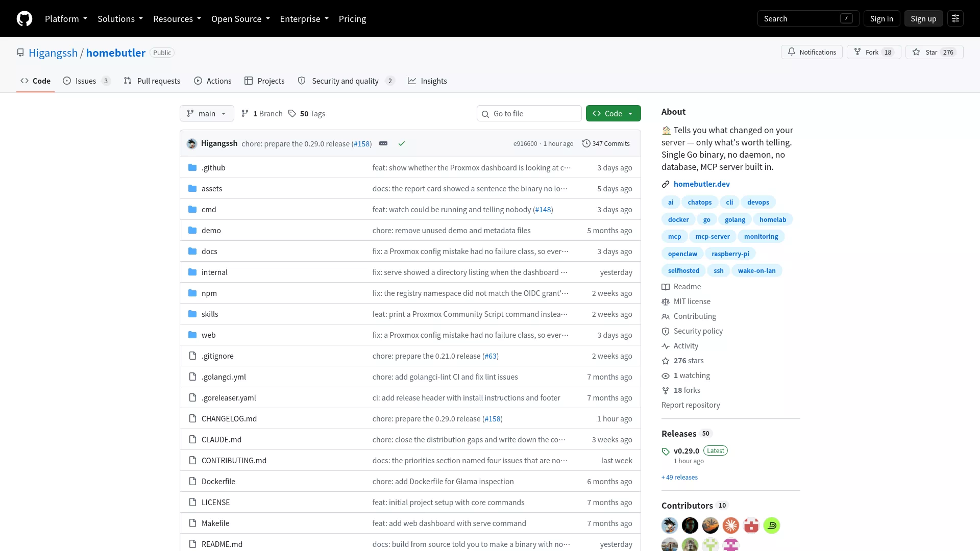The height and width of the screenshot is (551, 980).
Task: Click the Sign in button
Action: pos(881,19)
